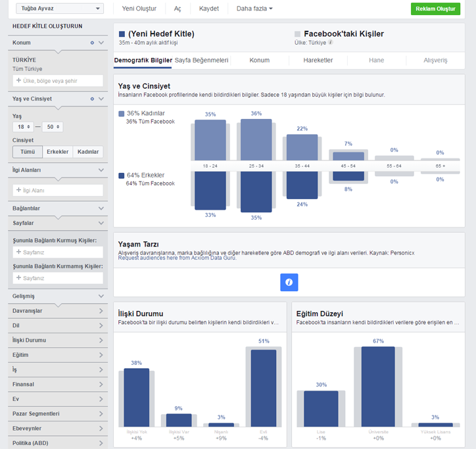Open Request audiences Acxiom Data Guru link
This screenshot has width=476, height=449.
177,258
